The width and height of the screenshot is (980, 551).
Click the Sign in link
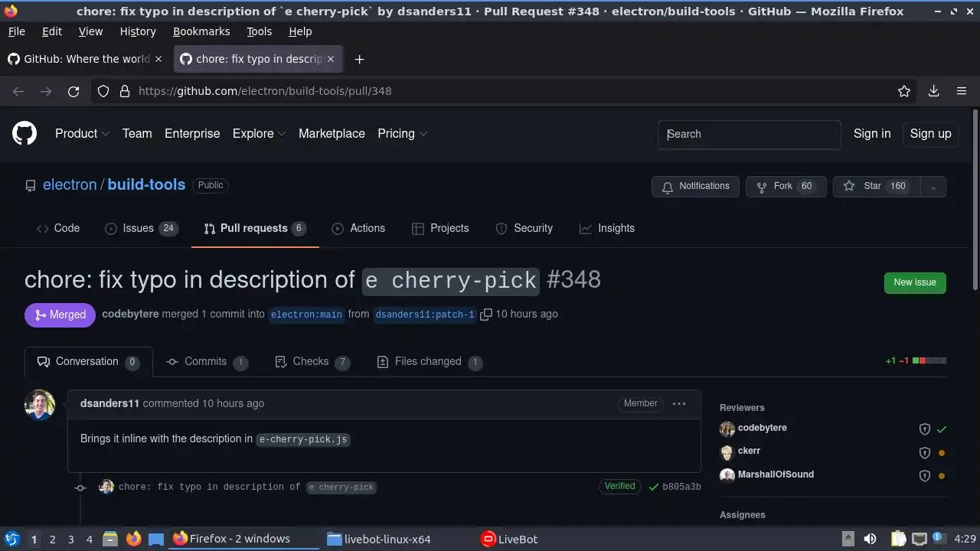click(872, 133)
